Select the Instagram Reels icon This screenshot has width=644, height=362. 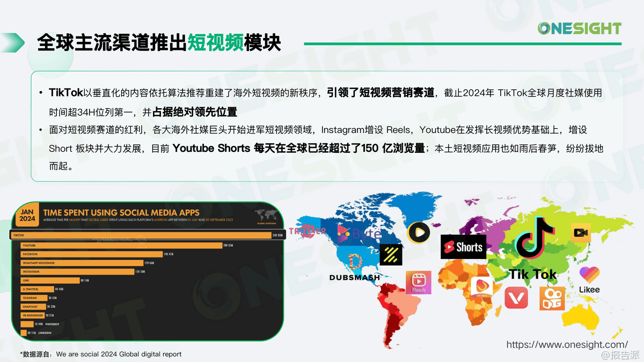point(419,283)
